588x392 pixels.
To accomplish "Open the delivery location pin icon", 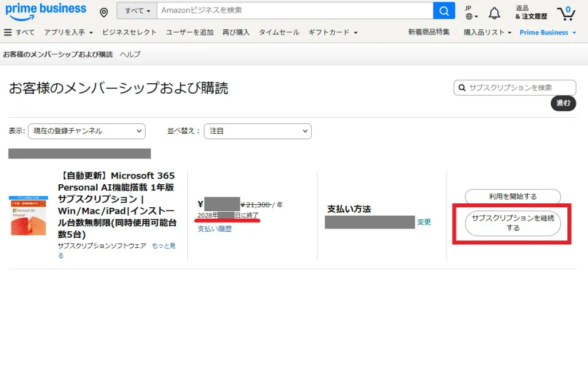I will [x=104, y=13].
